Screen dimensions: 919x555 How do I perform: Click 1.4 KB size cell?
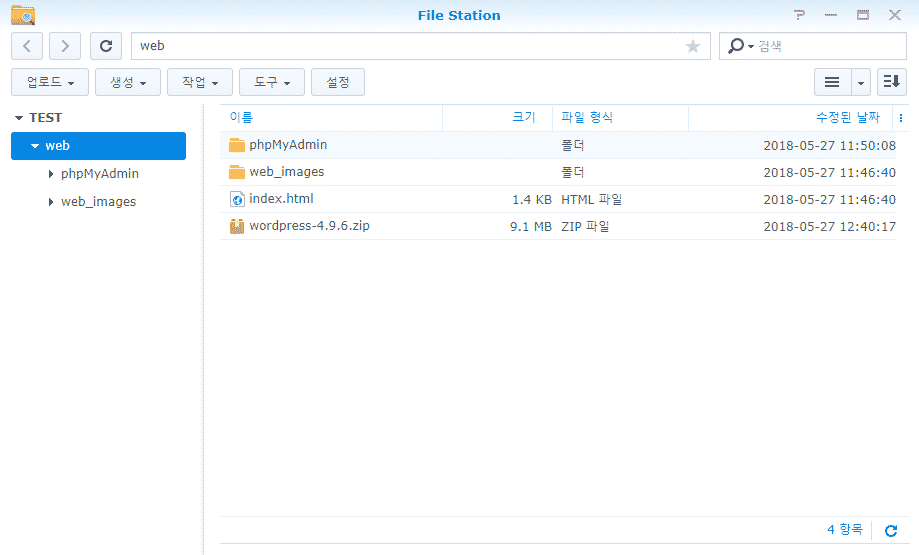[x=532, y=200]
